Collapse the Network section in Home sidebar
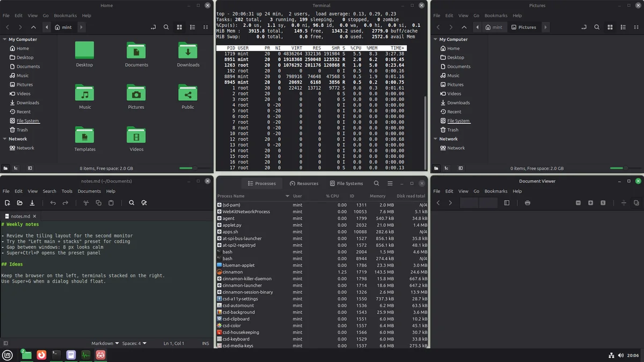 (5, 139)
